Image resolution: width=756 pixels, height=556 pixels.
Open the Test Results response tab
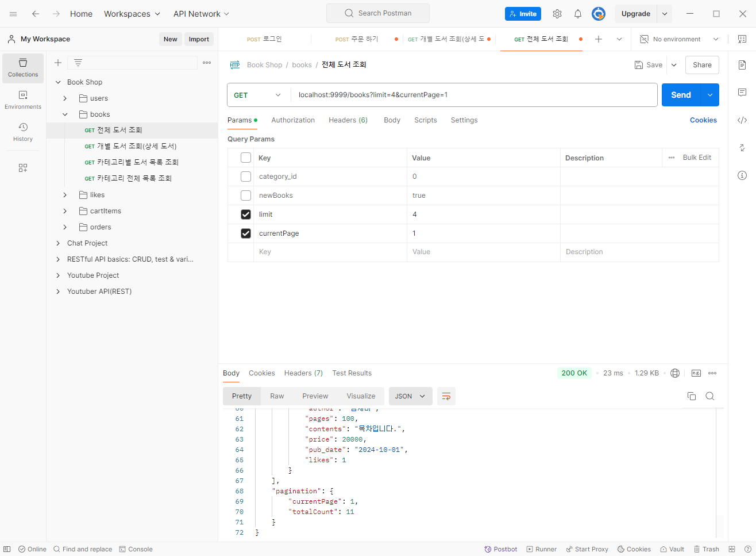pos(352,373)
